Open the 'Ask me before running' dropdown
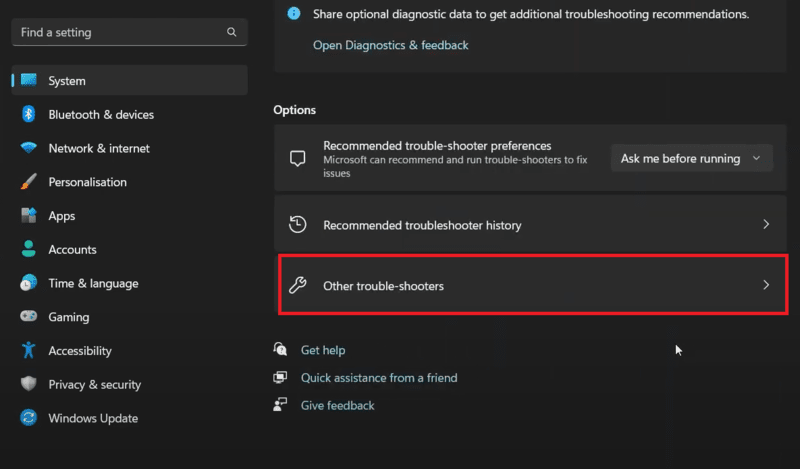The height and width of the screenshot is (469, 800). [691, 158]
